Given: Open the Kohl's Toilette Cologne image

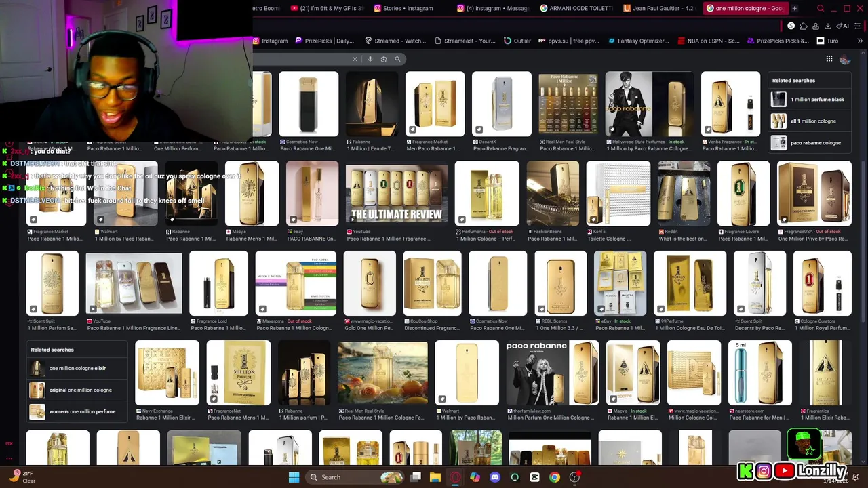Looking at the screenshot, I should pos(618,194).
